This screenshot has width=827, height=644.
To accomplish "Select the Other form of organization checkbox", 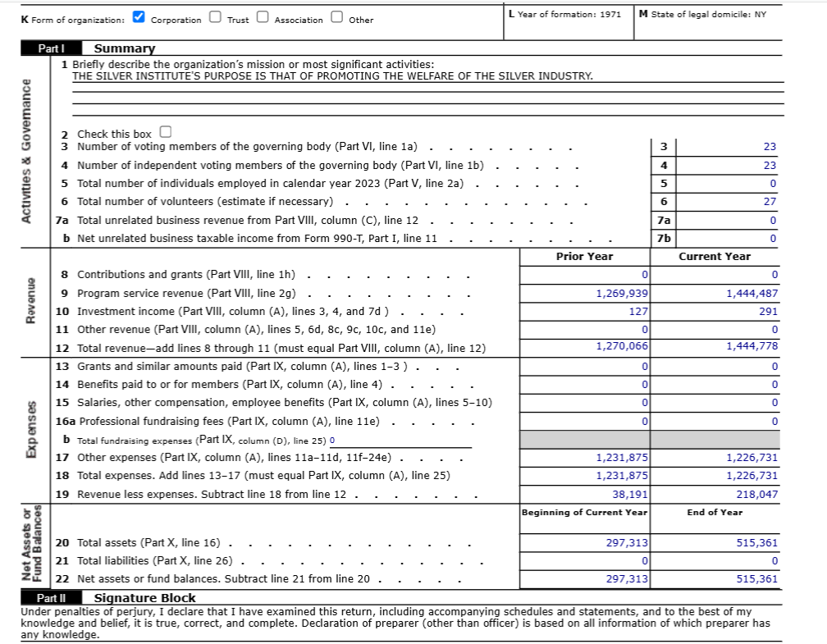I will (x=336, y=17).
